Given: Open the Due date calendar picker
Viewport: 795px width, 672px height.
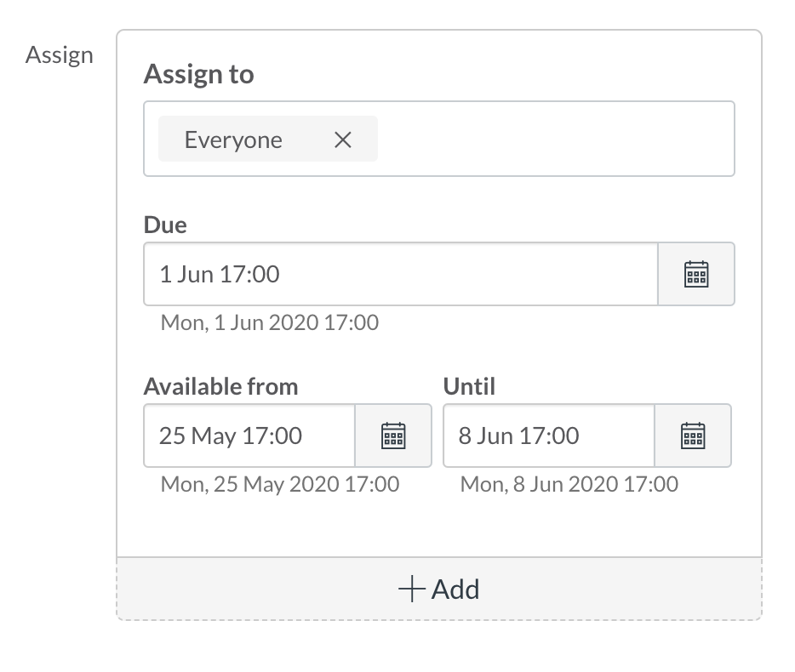Looking at the screenshot, I should [696, 274].
